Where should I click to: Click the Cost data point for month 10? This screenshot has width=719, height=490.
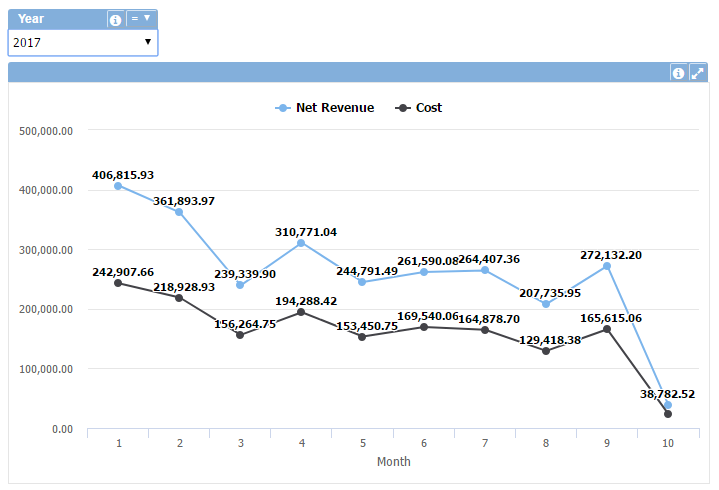(668, 414)
